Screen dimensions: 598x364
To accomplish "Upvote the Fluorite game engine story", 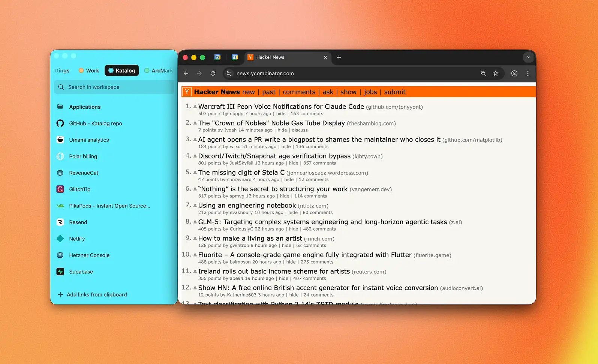I will pos(195,255).
